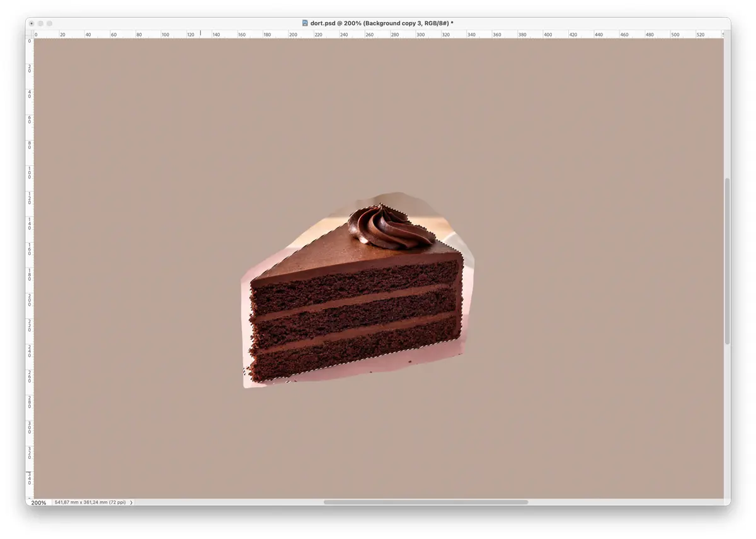
Task: Close the dort.psd document window
Action: [31, 23]
